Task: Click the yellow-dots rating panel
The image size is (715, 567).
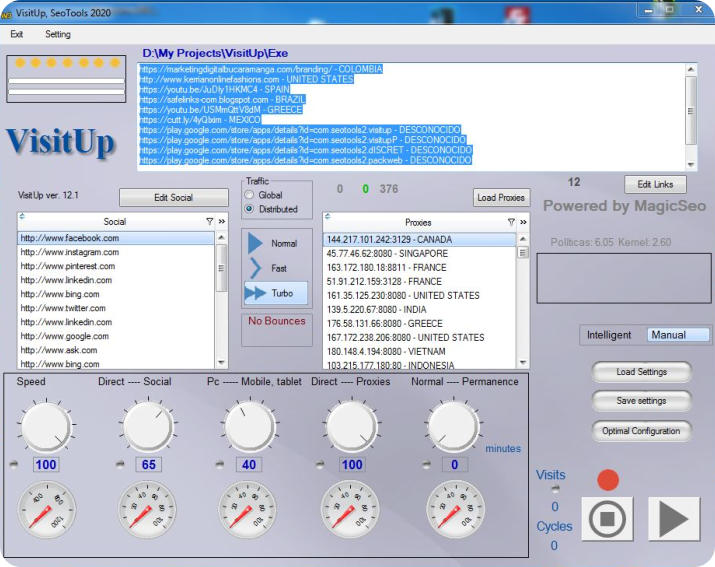Action: coord(66,79)
